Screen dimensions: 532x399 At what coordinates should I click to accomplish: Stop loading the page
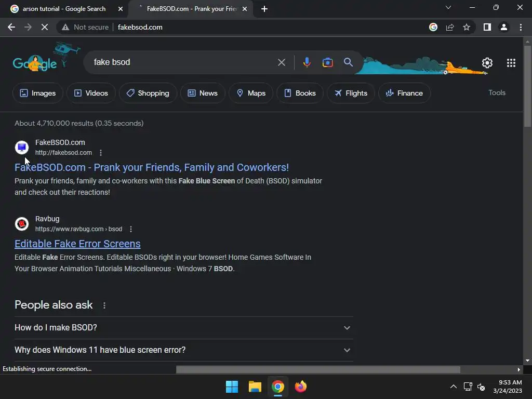coord(45,27)
